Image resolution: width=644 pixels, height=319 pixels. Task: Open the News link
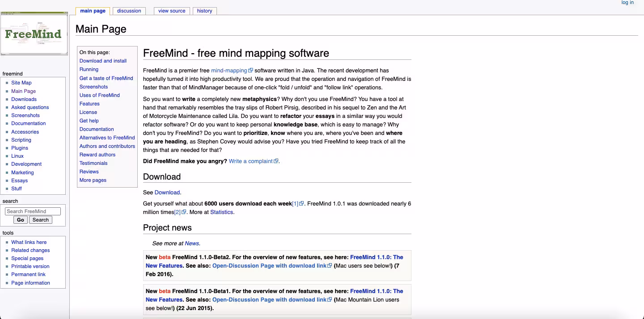point(192,243)
